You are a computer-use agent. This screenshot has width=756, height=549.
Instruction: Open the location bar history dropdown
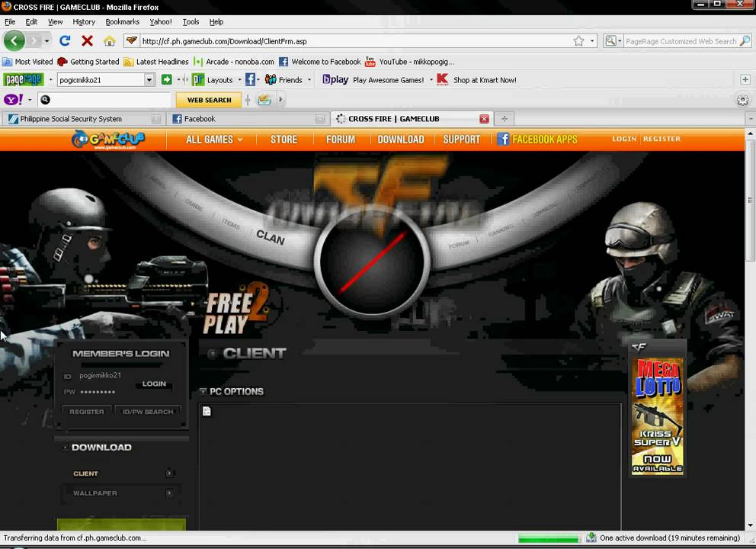592,41
